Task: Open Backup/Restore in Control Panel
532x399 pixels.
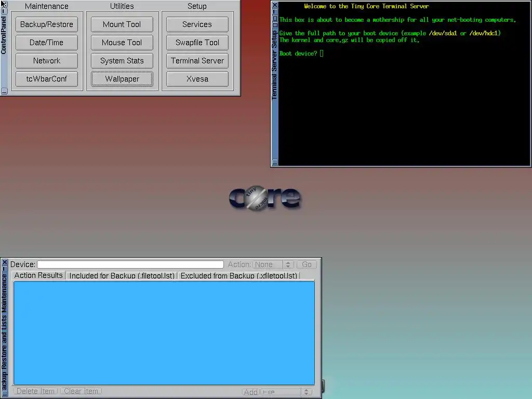Action: pyautogui.click(x=46, y=24)
